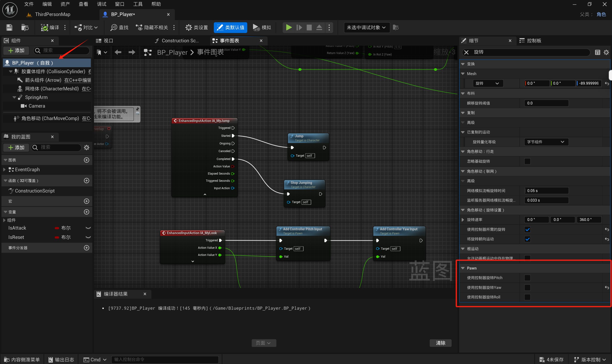Click the Browse to asset icon
Viewport: 612px width, 364px height.
point(25,28)
